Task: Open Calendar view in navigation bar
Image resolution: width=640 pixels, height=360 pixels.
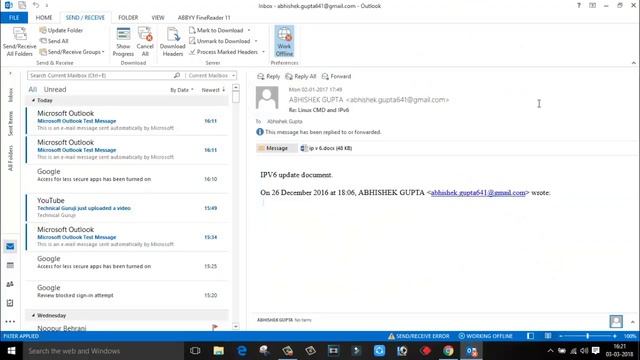Action: 10,265
